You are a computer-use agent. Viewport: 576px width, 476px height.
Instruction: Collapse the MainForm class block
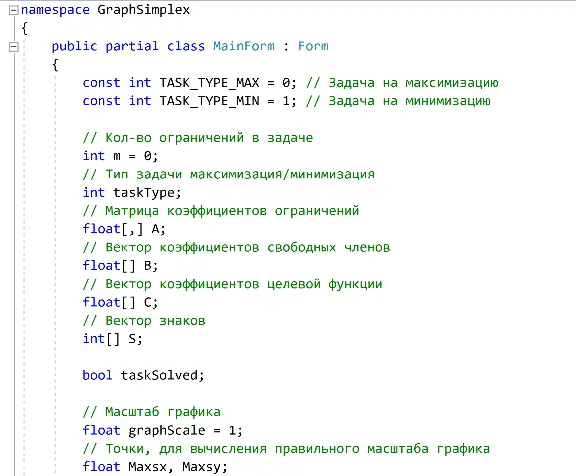[14, 47]
